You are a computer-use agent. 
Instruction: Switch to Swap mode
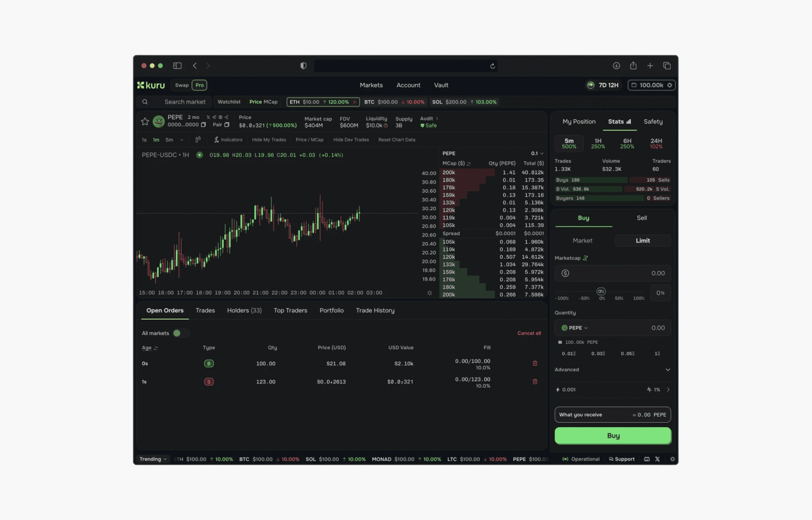[182, 85]
